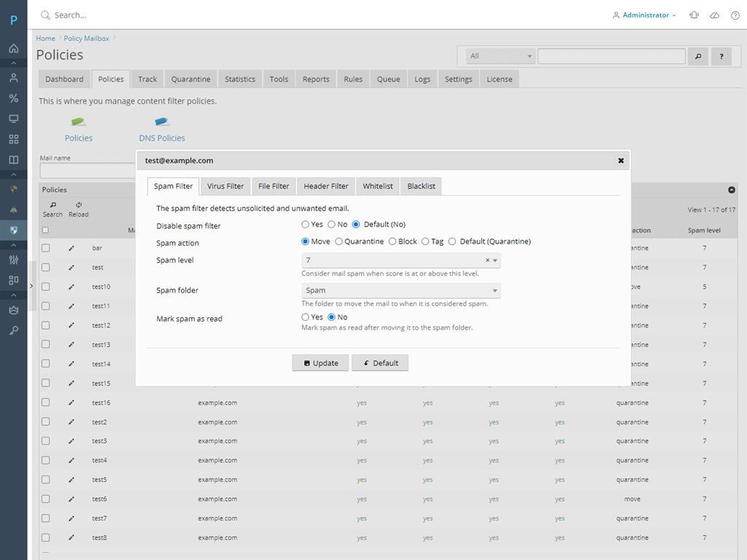Click the Home icon in the left sidebar
This screenshot has height=560, width=747.
(x=13, y=48)
